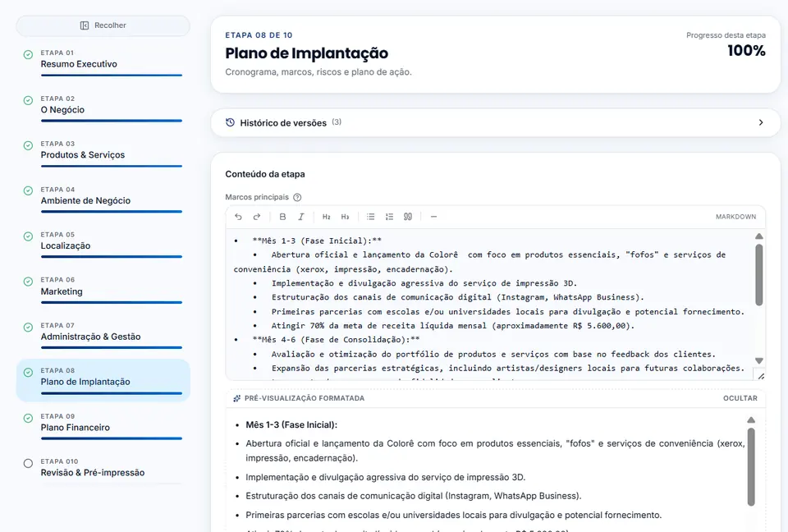Click check icon beside Marketing
Screen dimensions: 788x532
point(28,281)
